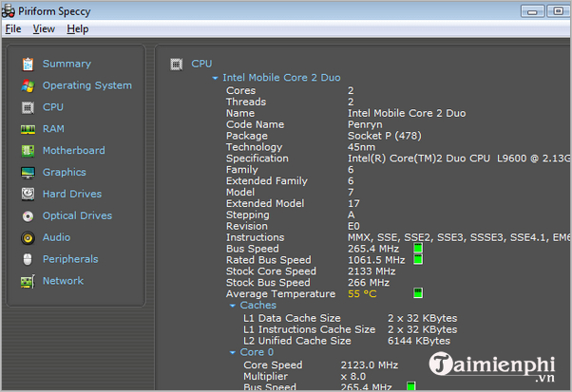
Task: Open the Audio section
Action: click(x=57, y=237)
